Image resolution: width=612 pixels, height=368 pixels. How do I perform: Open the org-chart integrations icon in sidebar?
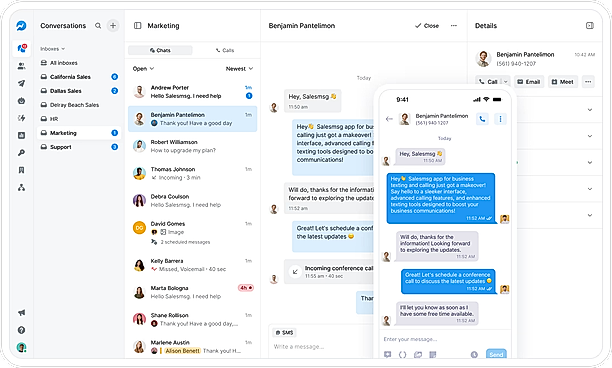[21, 188]
